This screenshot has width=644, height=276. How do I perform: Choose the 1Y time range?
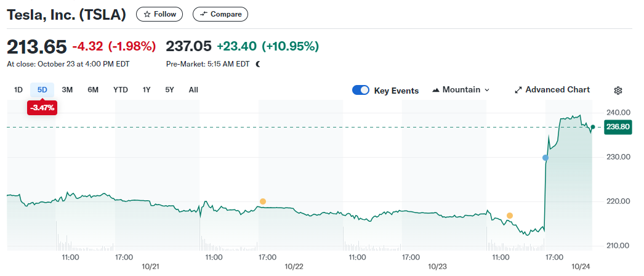pyautogui.click(x=147, y=90)
